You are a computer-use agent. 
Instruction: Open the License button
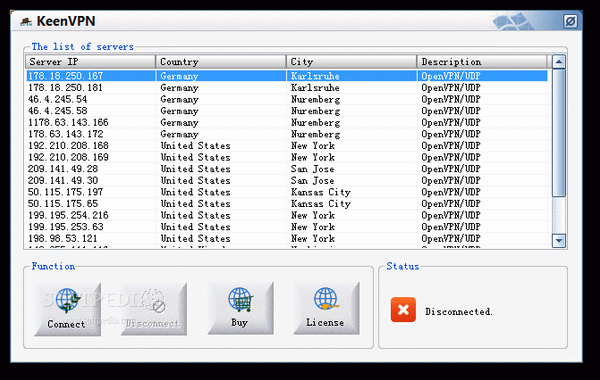[x=326, y=308]
